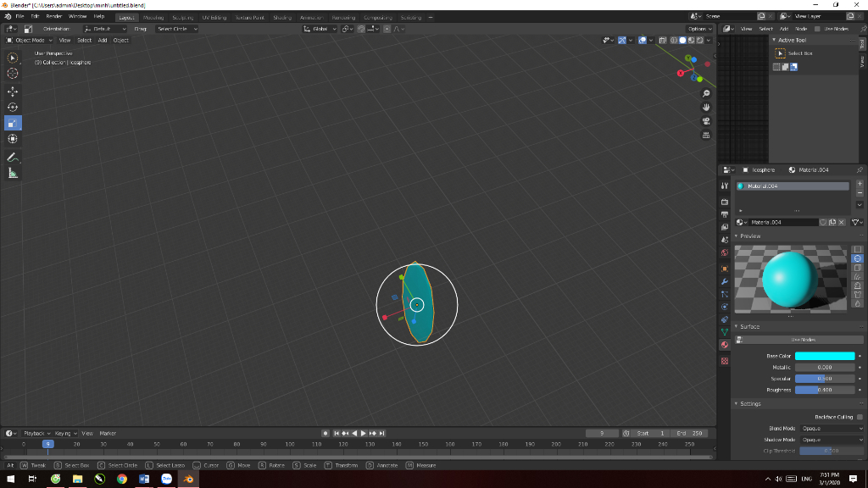Image resolution: width=868 pixels, height=488 pixels.
Task: Switch to the Shading workspace tab
Action: [x=282, y=18]
